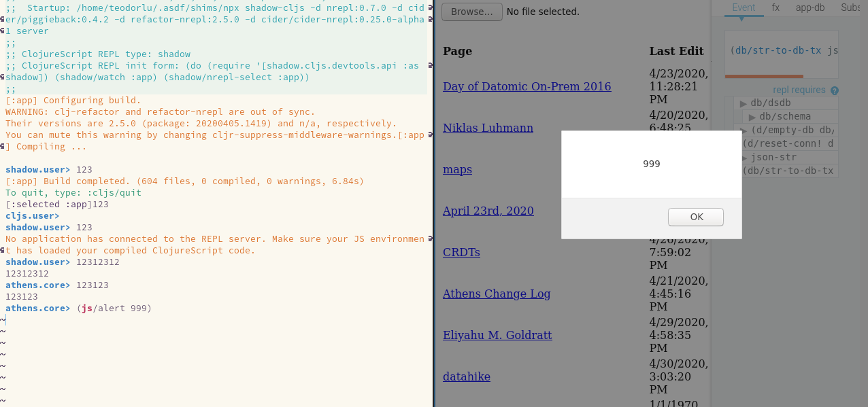Switch to the fx tab
Viewport: 868px width, 407px height.
(775, 7)
